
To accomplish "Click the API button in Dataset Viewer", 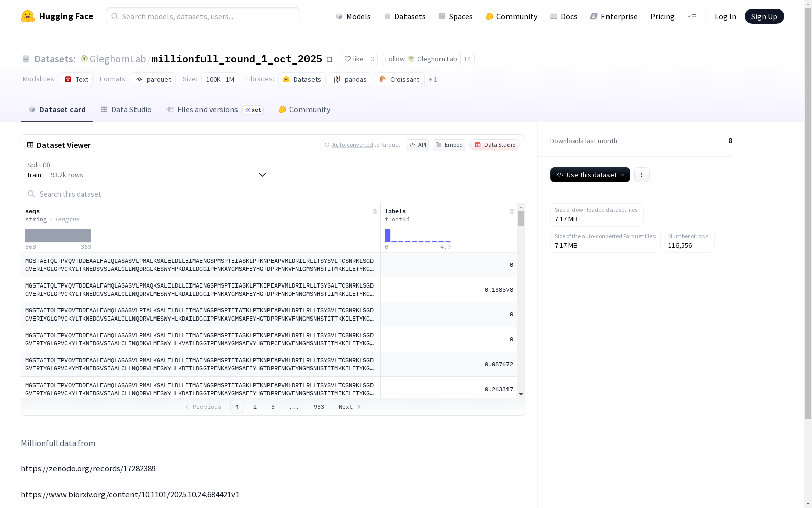I will [x=418, y=145].
